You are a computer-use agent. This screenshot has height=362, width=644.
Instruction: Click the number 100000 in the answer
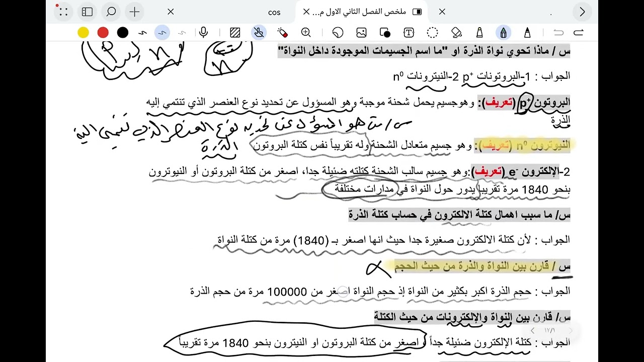[x=287, y=292]
